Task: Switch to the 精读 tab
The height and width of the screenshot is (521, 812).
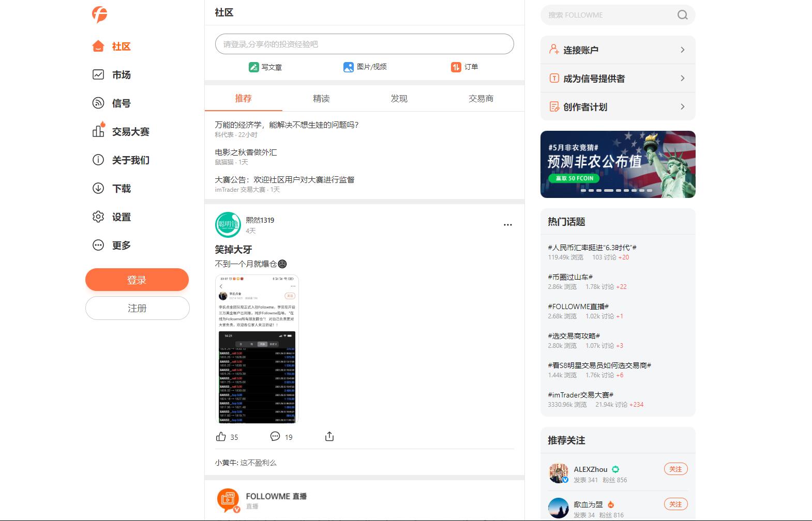Action: pos(321,98)
